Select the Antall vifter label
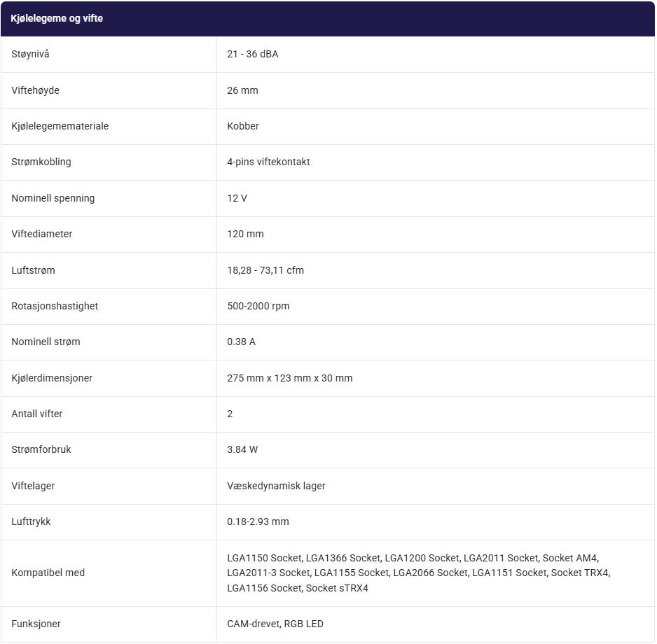Screen dimensions: 657x644 point(37,414)
